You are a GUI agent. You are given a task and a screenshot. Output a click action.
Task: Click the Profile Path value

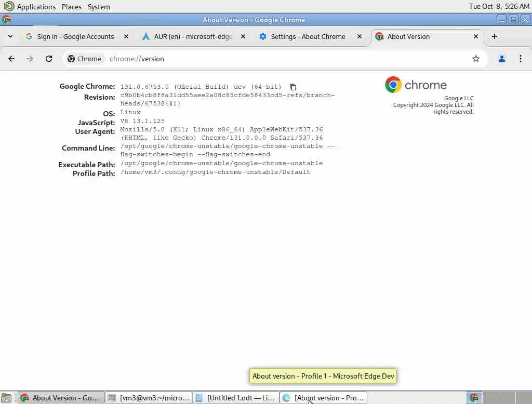coord(215,172)
